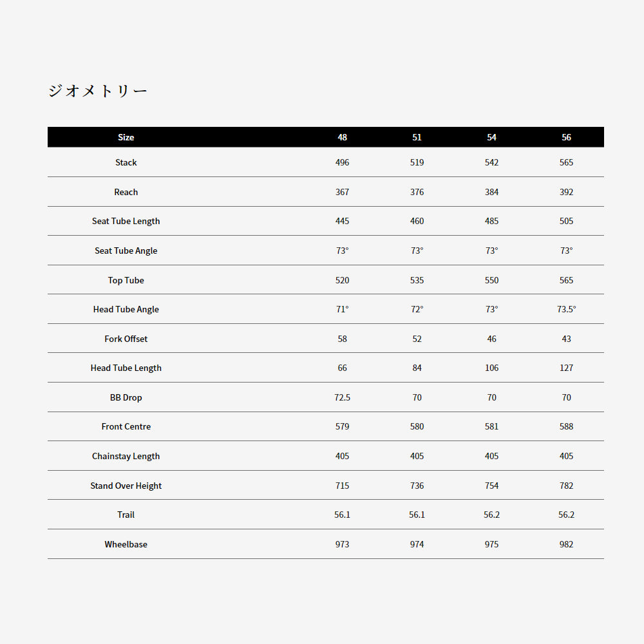Select the 56 size column header
644x644 pixels.
[x=566, y=137]
